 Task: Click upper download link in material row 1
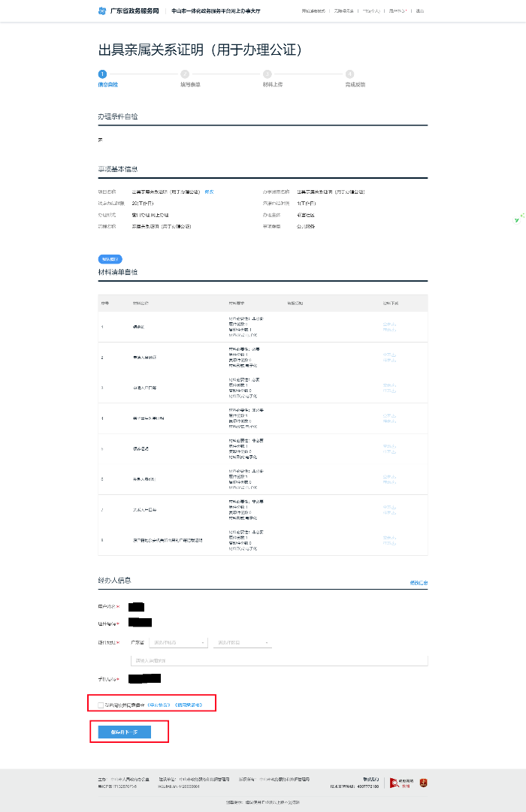coord(389,324)
